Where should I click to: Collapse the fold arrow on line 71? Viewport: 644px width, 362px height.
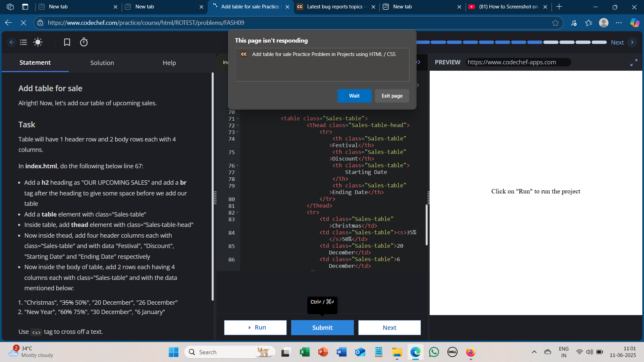click(x=237, y=119)
